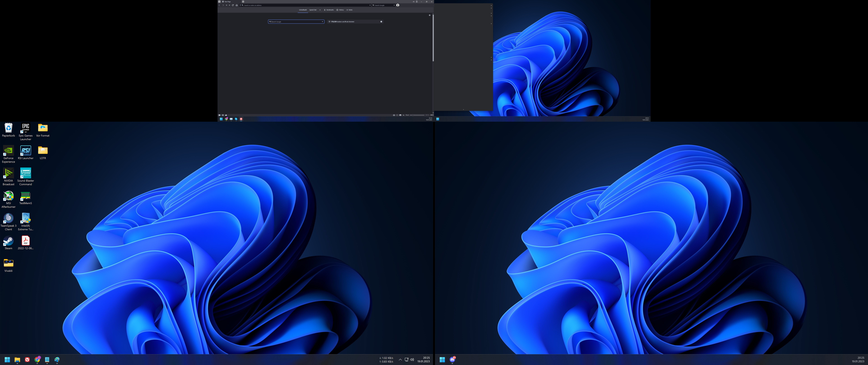Adjust the Vivaldi zoom slider
This screenshot has width=868, height=365.
(417, 115)
